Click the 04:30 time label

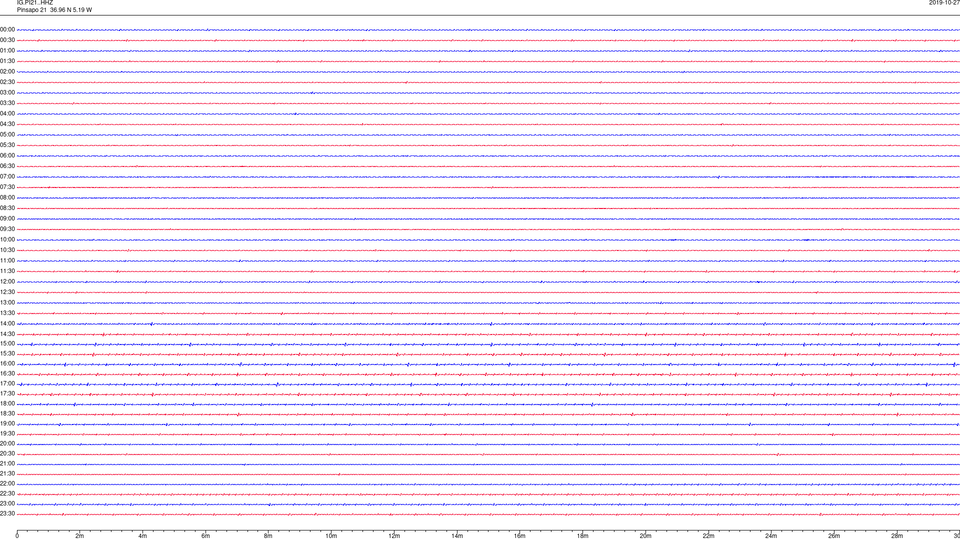pyautogui.click(x=7, y=124)
